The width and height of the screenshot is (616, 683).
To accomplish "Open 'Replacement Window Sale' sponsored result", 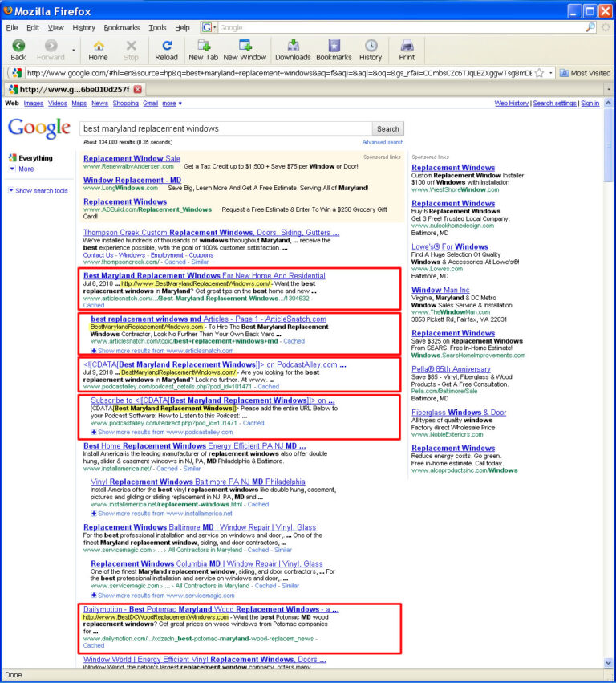I will [132, 159].
